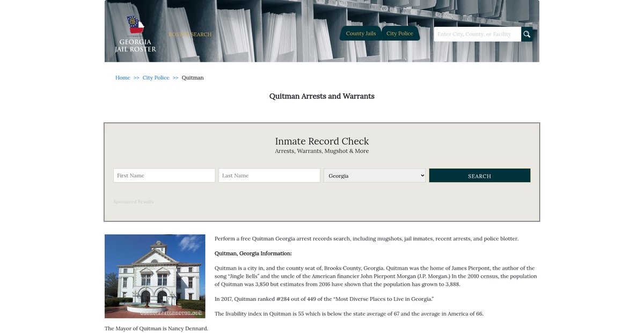Click the header magnifying glass search icon
644x333 pixels.
[527, 34]
